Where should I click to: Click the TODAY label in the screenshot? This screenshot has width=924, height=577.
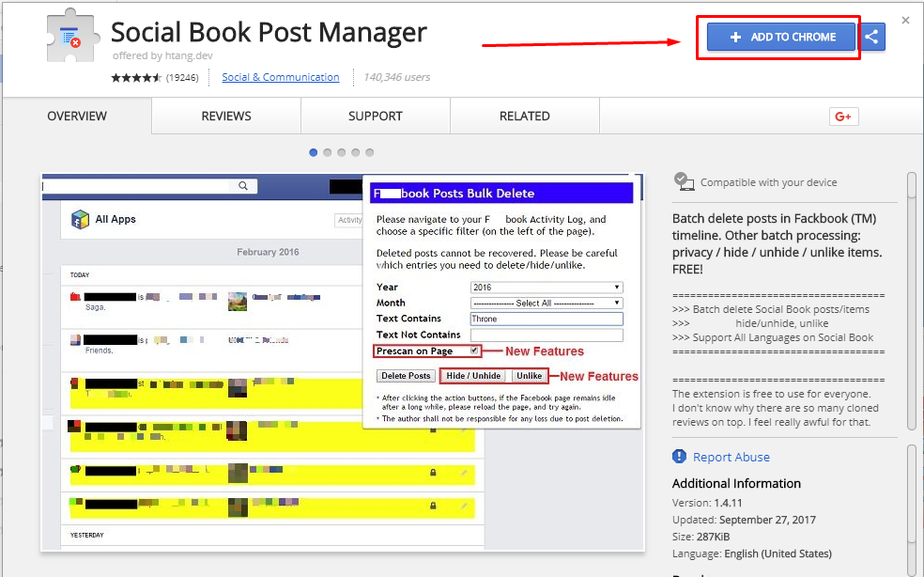(x=80, y=275)
